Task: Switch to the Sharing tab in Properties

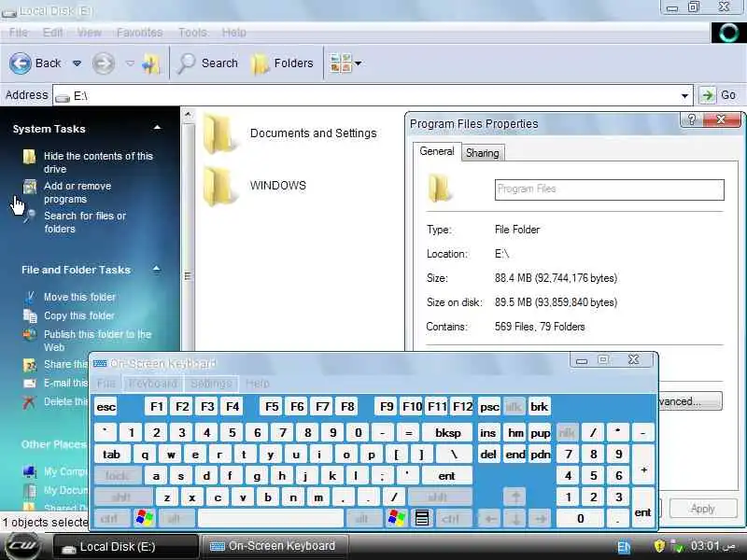Action: (x=482, y=153)
